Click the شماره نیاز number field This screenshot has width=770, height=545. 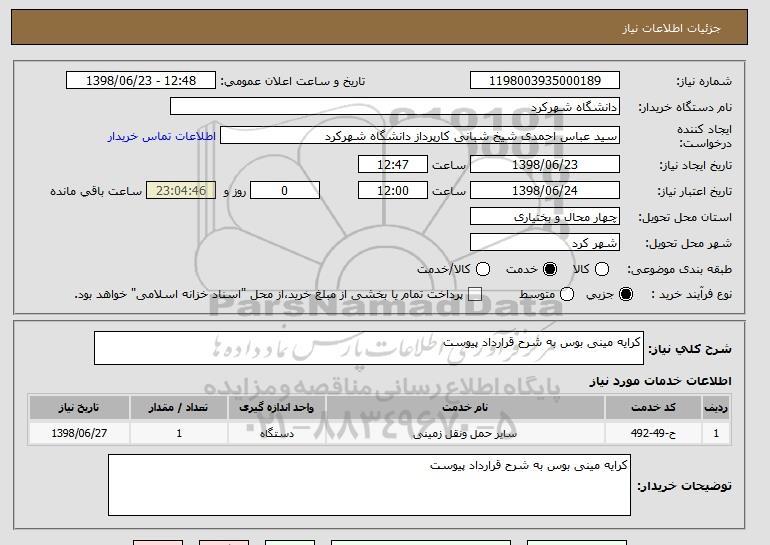pyautogui.click(x=545, y=81)
